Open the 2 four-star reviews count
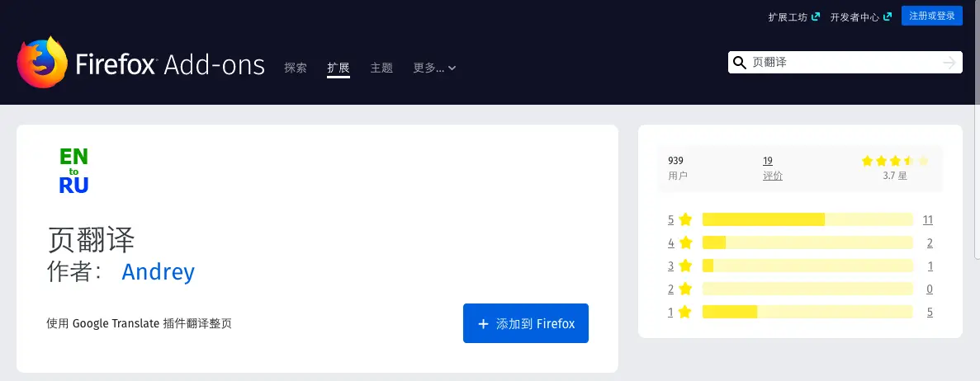Viewport: 980px width, 381px height. 930,242
